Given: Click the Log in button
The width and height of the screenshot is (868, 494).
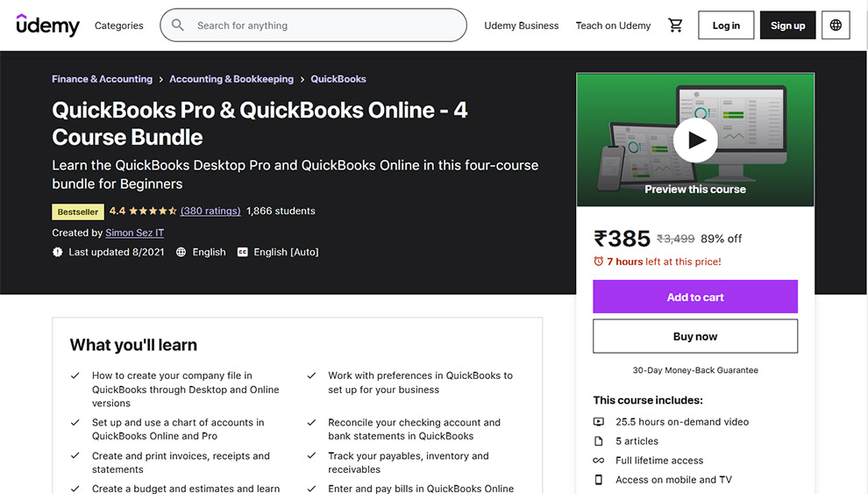Looking at the screenshot, I should [x=726, y=25].
